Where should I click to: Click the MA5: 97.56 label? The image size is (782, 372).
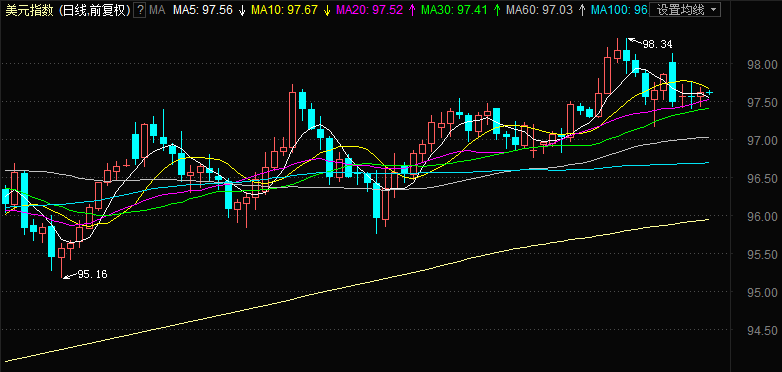click(x=203, y=10)
